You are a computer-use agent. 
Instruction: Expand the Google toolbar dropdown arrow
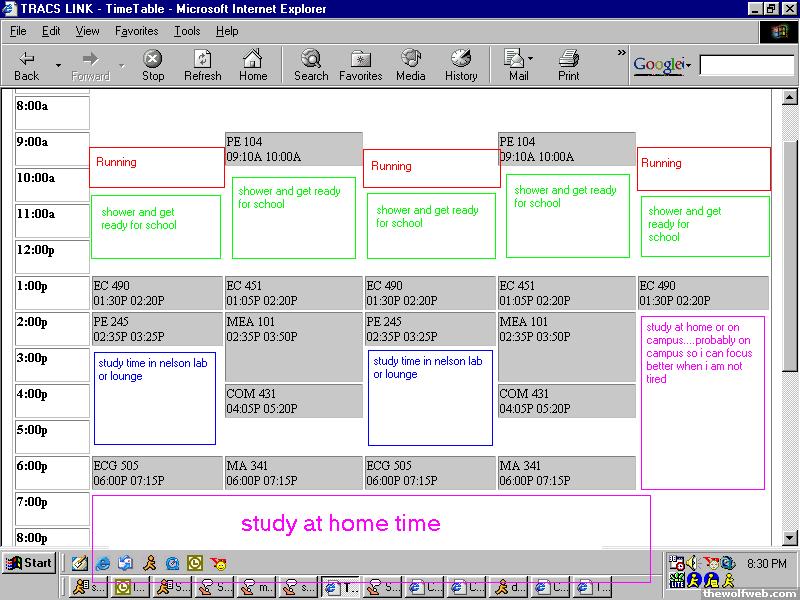coord(688,66)
